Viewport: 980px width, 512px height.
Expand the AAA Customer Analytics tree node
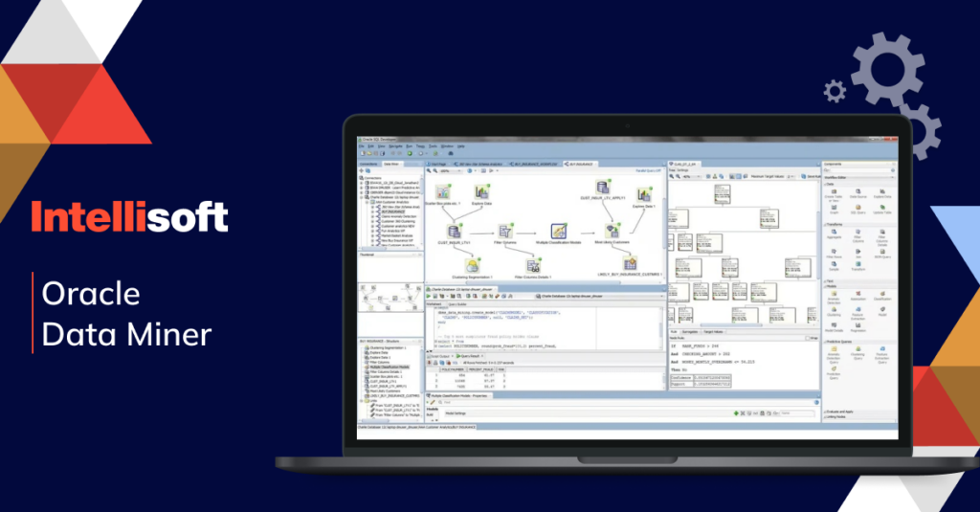point(368,202)
